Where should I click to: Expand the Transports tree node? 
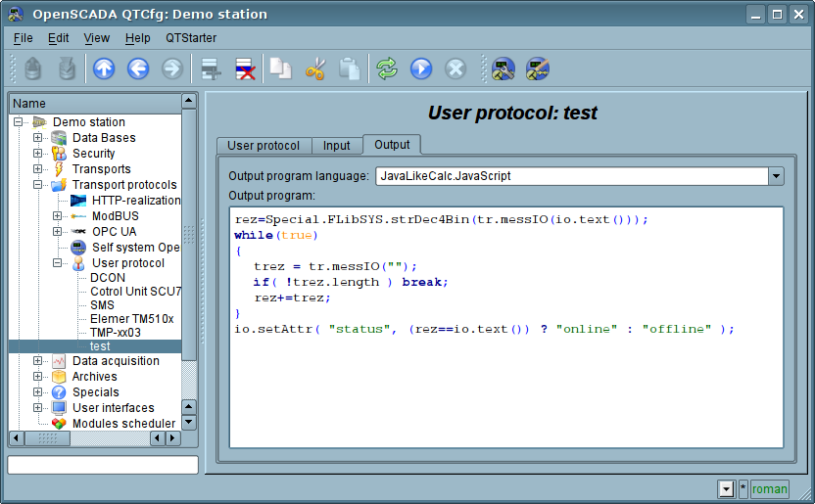(x=37, y=168)
